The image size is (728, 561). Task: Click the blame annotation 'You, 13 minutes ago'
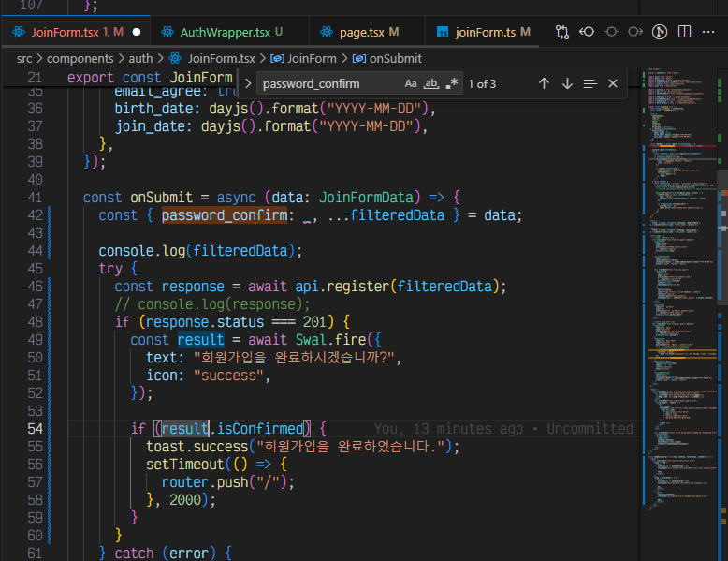tap(448, 429)
